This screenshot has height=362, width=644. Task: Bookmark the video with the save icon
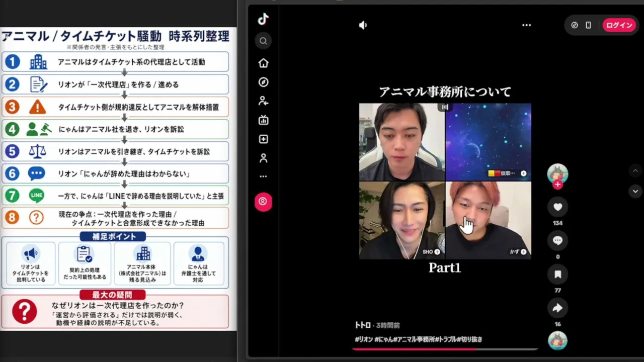557,275
